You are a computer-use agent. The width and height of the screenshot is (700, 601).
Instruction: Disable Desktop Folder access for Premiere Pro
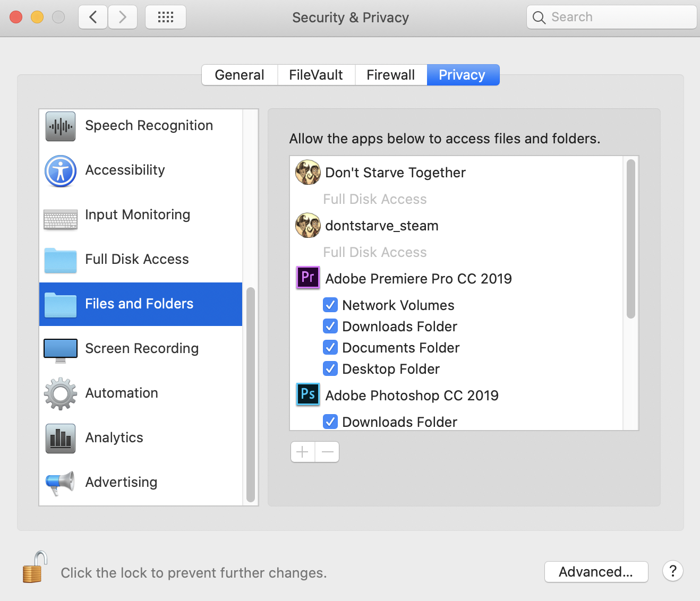[x=330, y=368]
